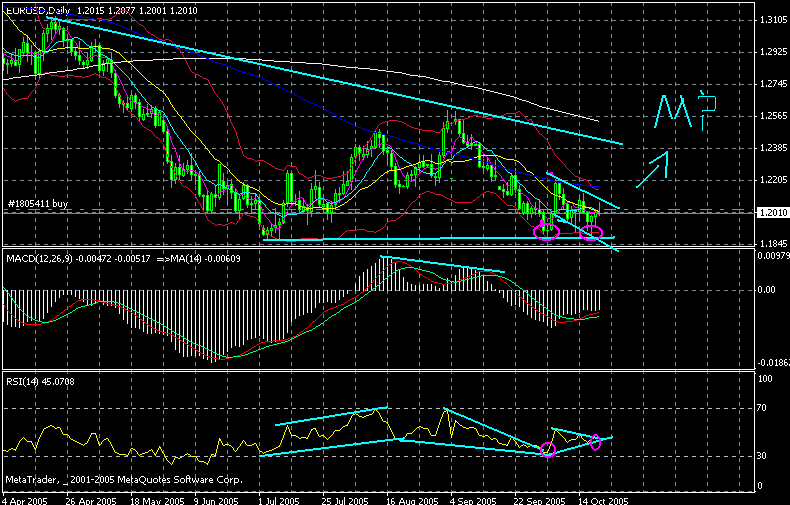The image size is (790, 505).
Task: Click the 16 Aug 2005 date label
Action: [x=411, y=496]
